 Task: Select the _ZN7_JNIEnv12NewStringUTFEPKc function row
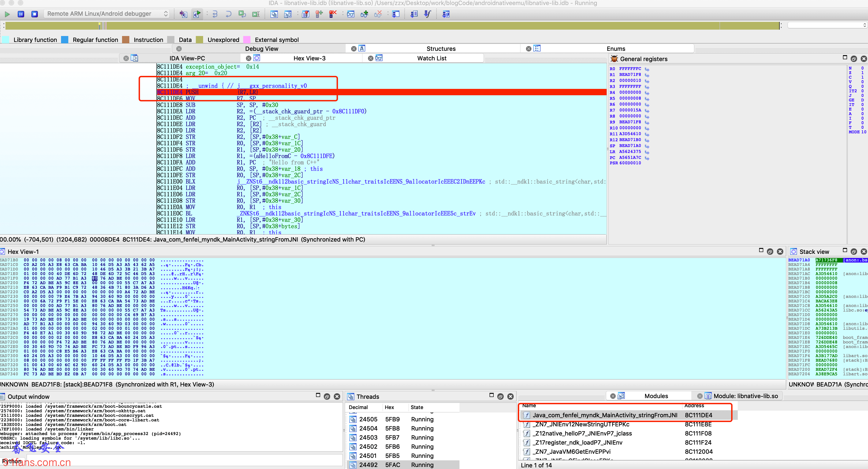tap(629, 425)
